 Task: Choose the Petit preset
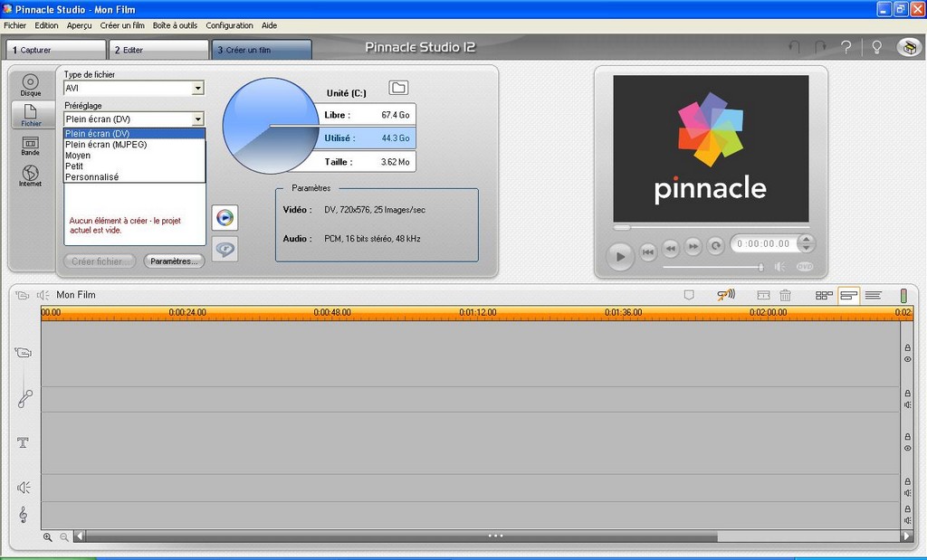(134, 166)
